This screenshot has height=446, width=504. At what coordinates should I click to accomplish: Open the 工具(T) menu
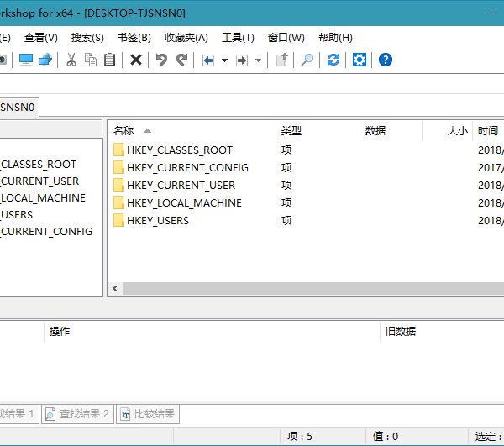(238, 38)
